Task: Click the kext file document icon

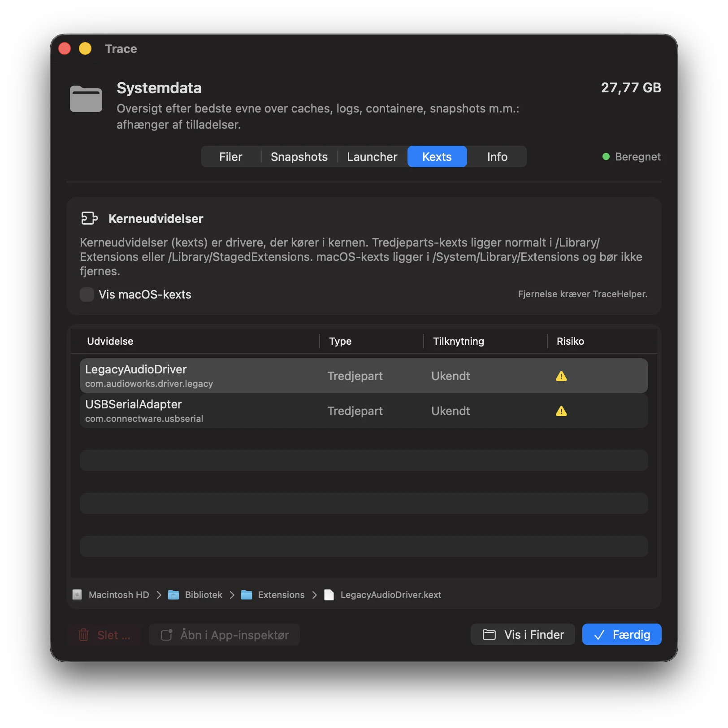Action: coord(329,595)
